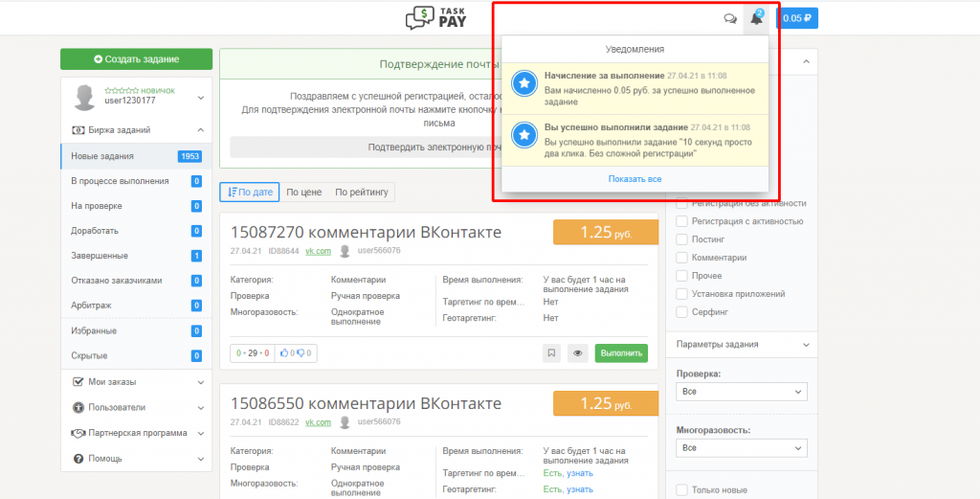Check Регистрация без активности filter

681,203
